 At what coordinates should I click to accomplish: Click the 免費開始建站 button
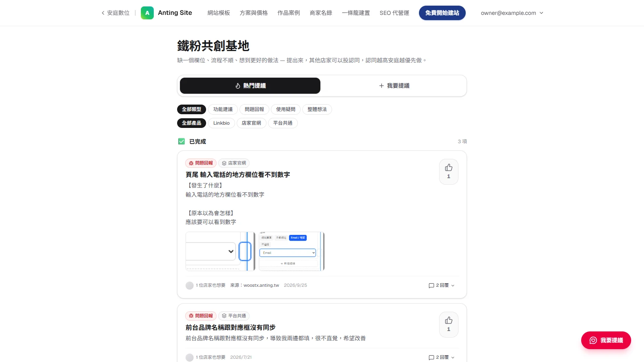point(442,13)
